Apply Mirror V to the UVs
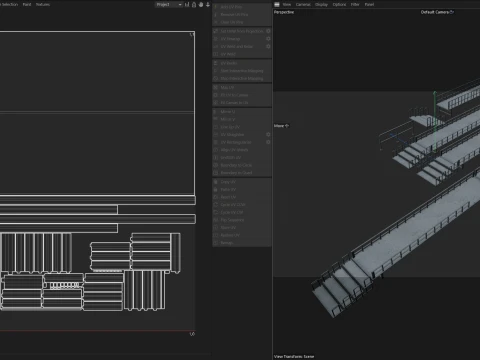The height and width of the screenshot is (360, 480). point(242,119)
